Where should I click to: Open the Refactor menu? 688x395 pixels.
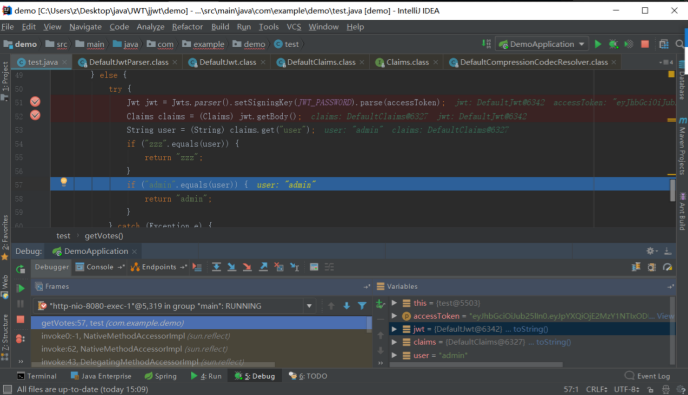(x=187, y=27)
